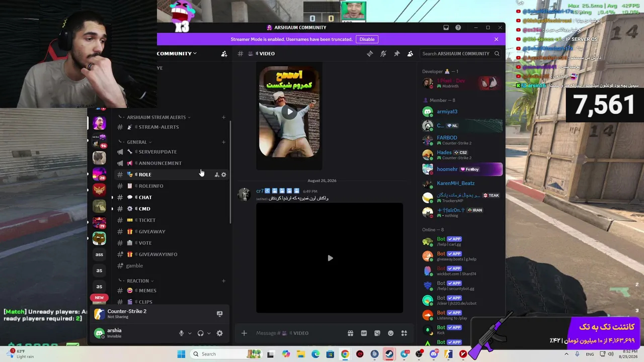Open member KarenMH_Beatz profile
The height and width of the screenshot is (362, 644).
click(x=462, y=184)
